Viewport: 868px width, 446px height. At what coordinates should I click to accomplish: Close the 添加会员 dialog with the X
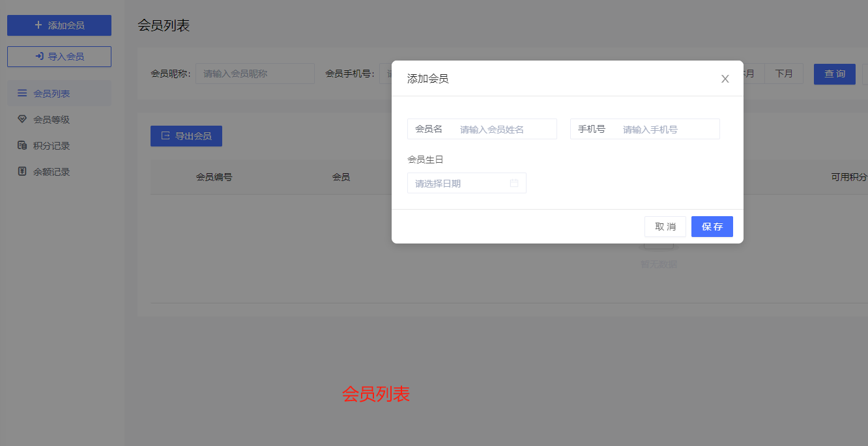click(725, 79)
